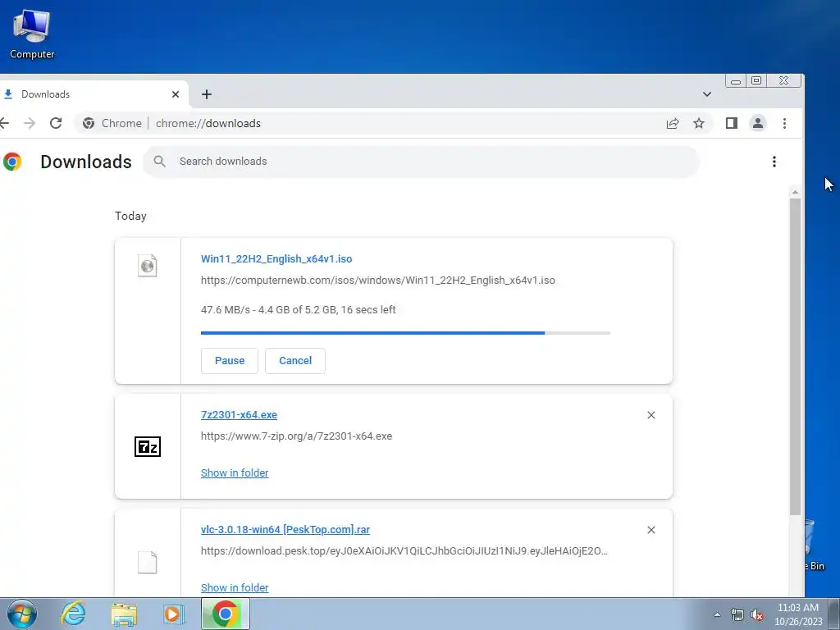
Task: Go back with the back arrow
Action: coord(4,123)
